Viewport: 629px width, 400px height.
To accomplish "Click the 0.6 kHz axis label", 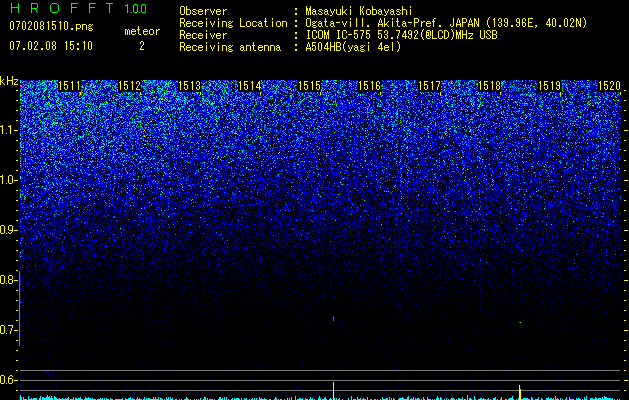I will click(8, 380).
